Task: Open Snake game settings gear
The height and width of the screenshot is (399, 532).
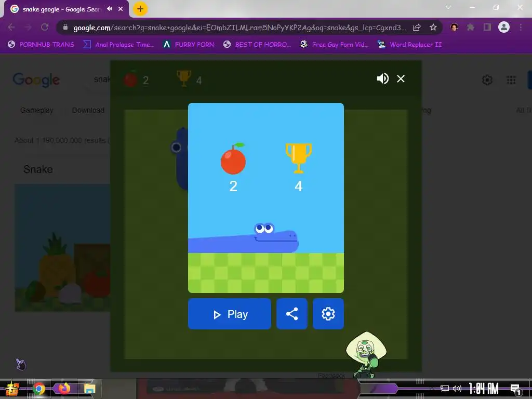Action: (328, 314)
